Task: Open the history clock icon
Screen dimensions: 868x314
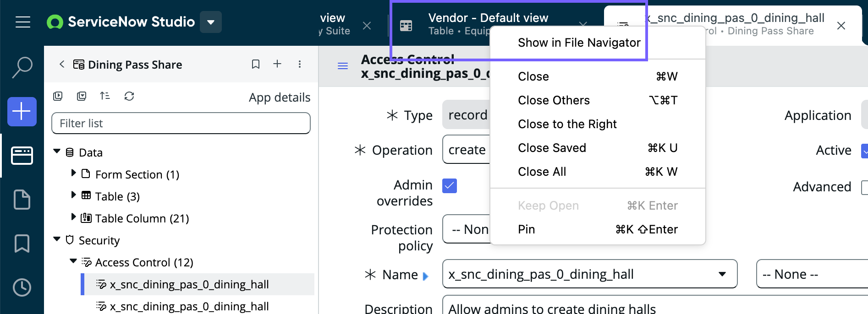Action: pyautogui.click(x=22, y=287)
